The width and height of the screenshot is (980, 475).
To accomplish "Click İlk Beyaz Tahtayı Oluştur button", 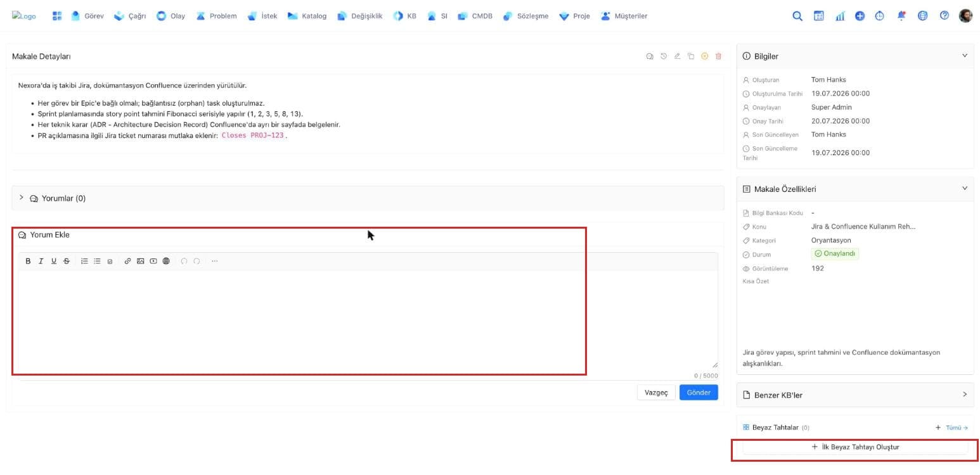I will coord(855,447).
